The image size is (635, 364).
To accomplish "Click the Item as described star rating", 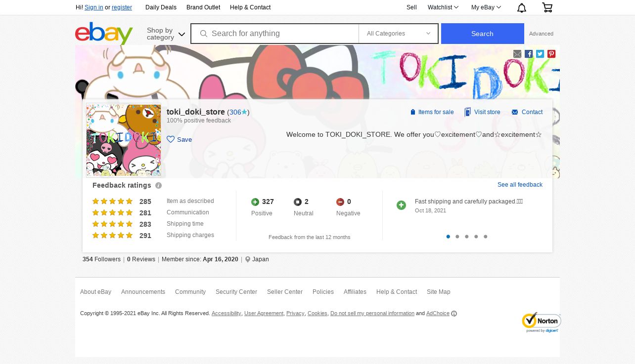I will point(113,202).
